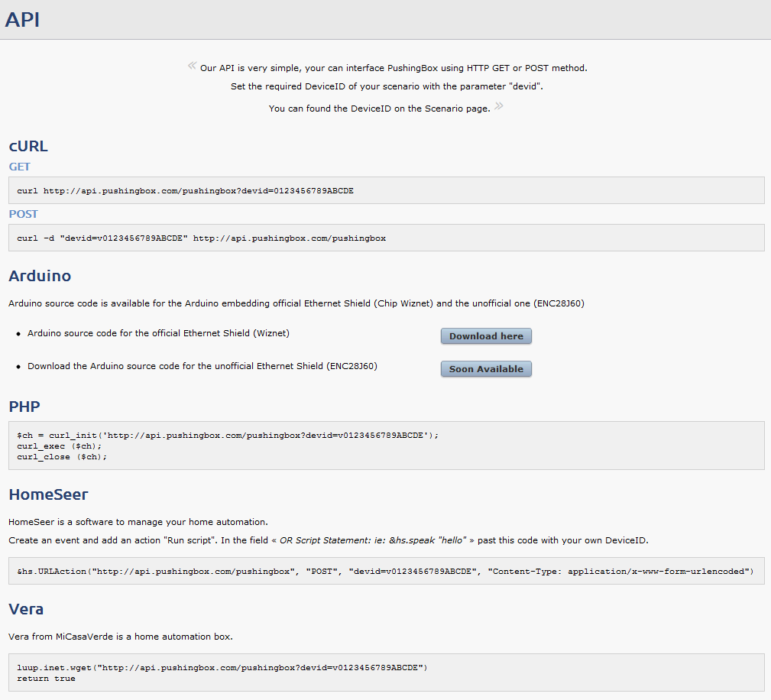This screenshot has width=771, height=700.
Task: Click the 'Create an event and add an action' sentence
Action: point(329,540)
